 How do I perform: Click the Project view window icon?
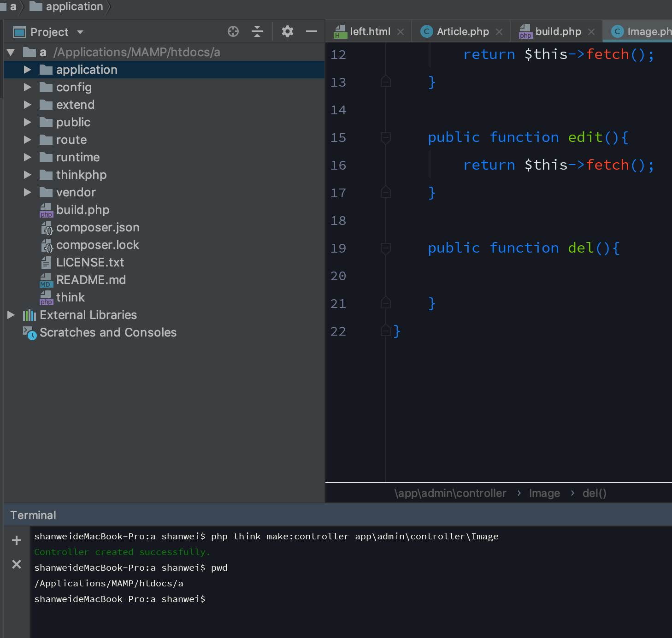[x=19, y=32]
